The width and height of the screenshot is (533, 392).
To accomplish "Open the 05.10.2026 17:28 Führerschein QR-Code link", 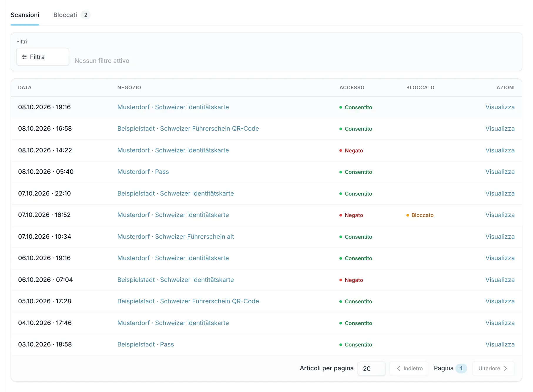I will point(188,301).
